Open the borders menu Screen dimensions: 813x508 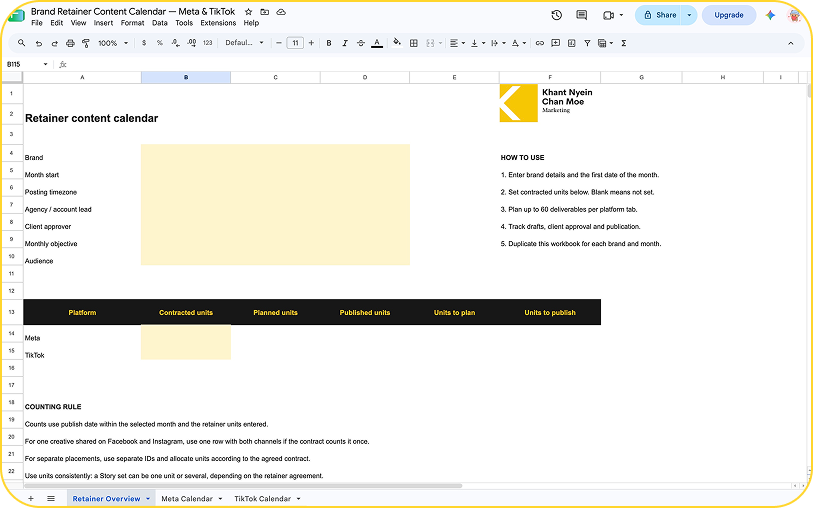tap(414, 43)
